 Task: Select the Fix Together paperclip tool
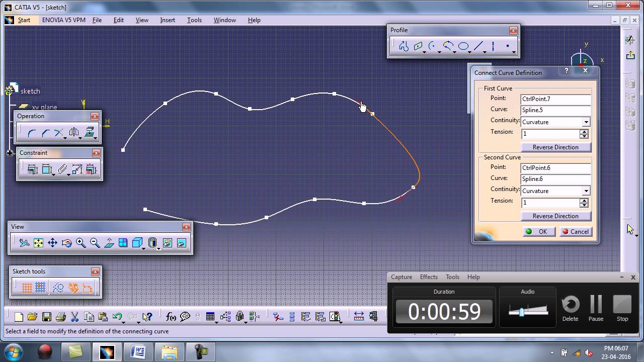coord(62,169)
